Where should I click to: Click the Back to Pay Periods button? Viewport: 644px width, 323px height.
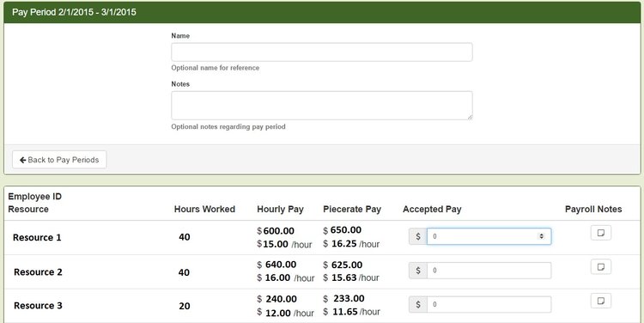tap(59, 160)
